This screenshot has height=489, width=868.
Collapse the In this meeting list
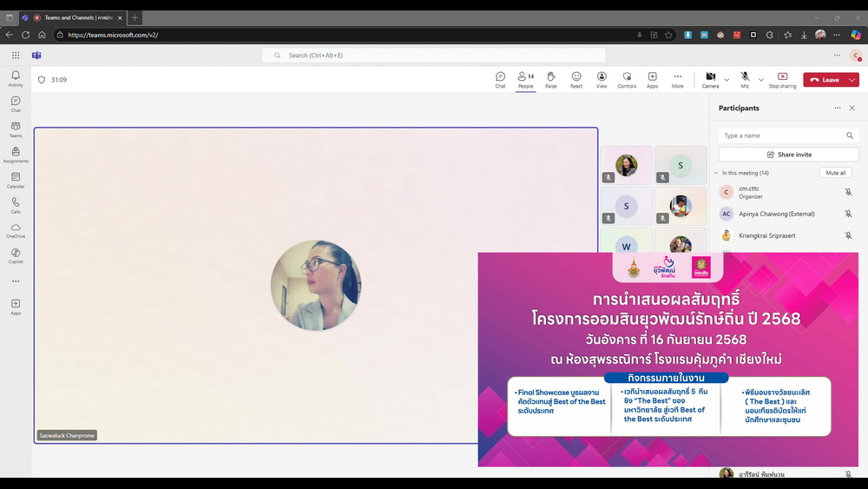point(716,173)
